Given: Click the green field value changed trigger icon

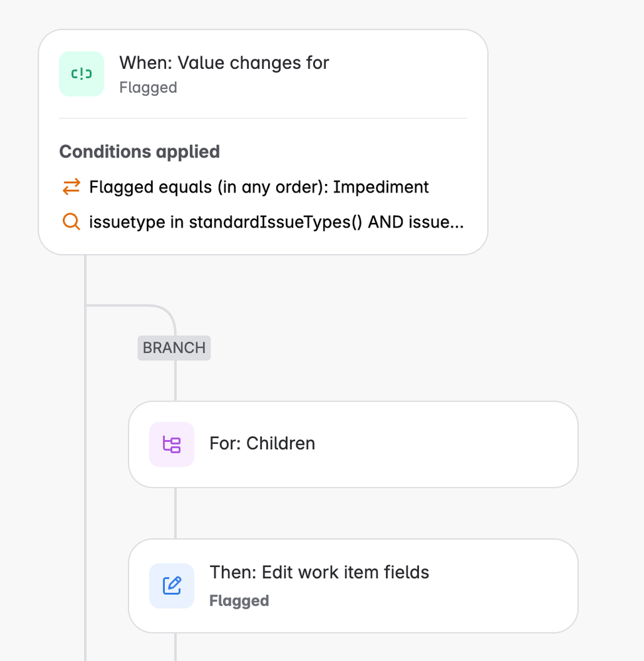Looking at the screenshot, I should point(81,73).
